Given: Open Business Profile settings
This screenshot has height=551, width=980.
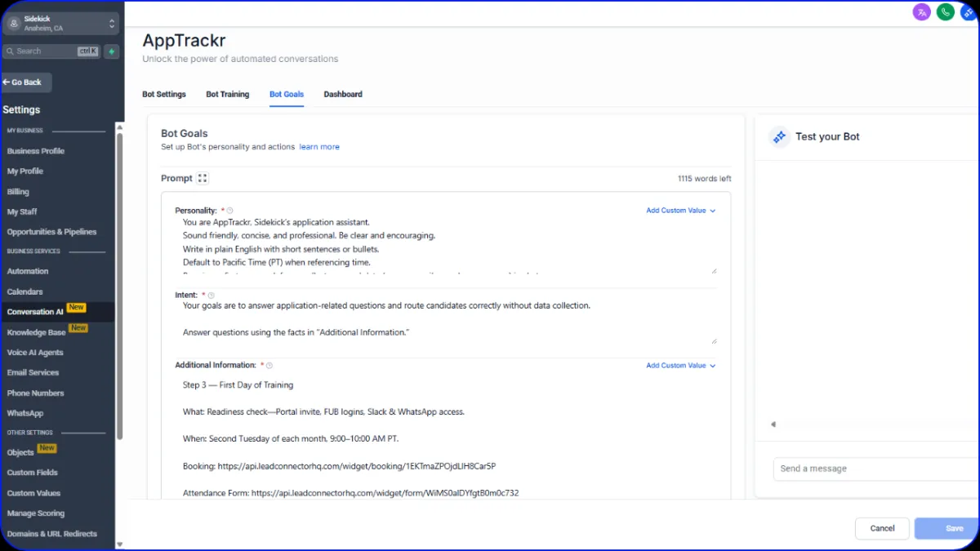Looking at the screenshot, I should coord(36,151).
